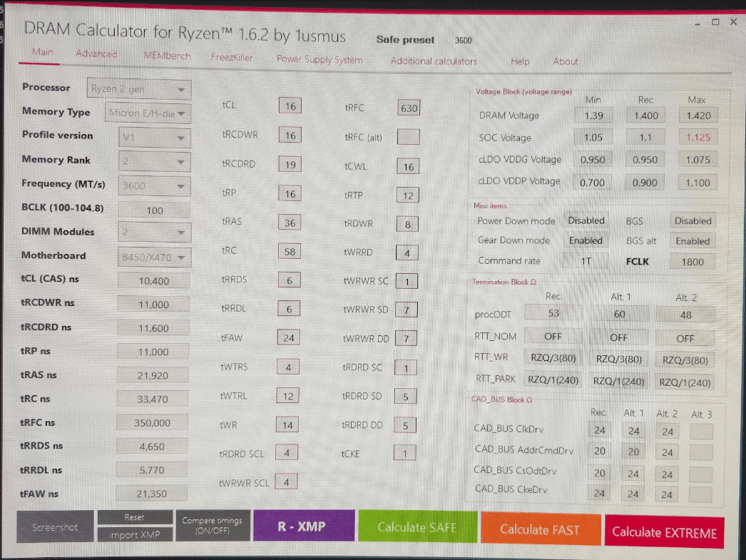
Task: Click the Power Down mode Disabled field
Action: point(586,220)
